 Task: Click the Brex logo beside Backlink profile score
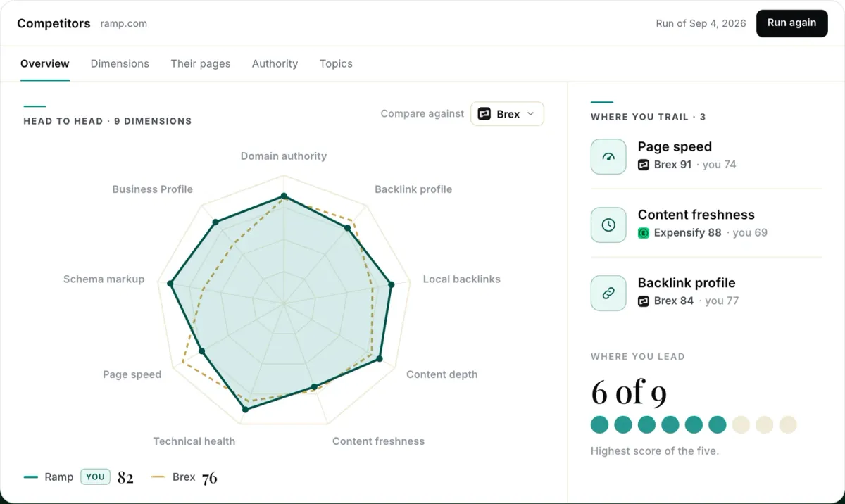coord(643,301)
